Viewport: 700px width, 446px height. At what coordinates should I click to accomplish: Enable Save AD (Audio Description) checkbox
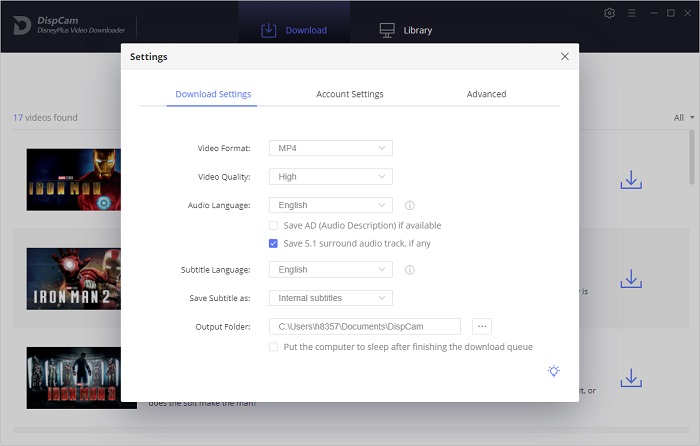tap(274, 226)
